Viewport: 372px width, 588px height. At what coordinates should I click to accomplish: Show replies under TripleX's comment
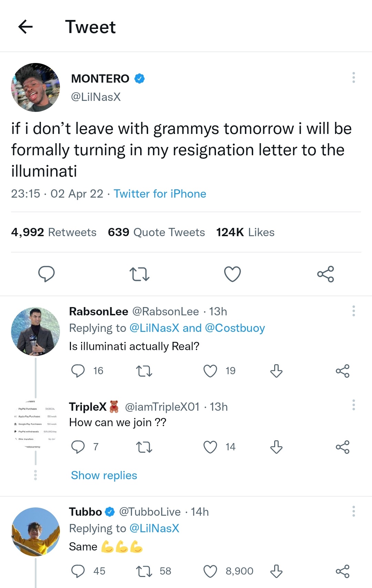pyautogui.click(x=104, y=475)
